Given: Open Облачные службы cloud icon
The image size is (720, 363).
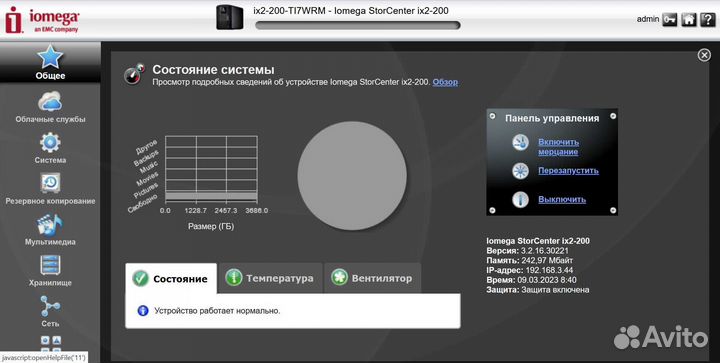Looking at the screenshot, I should [x=50, y=101].
